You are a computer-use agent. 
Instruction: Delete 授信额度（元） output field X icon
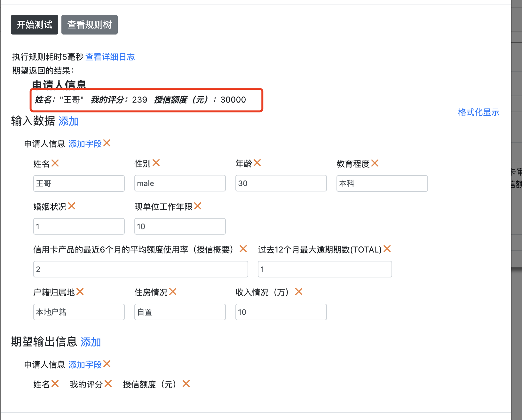pyautogui.click(x=186, y=384)
